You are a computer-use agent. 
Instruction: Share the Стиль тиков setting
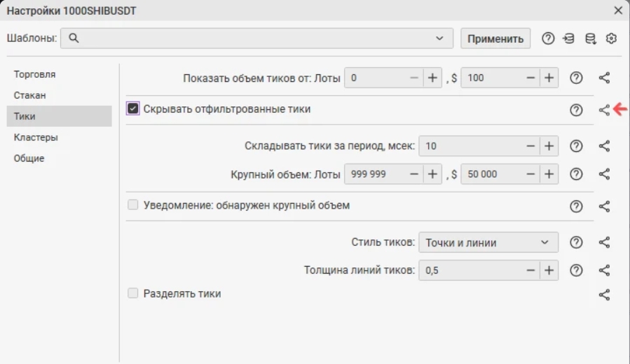604,242
